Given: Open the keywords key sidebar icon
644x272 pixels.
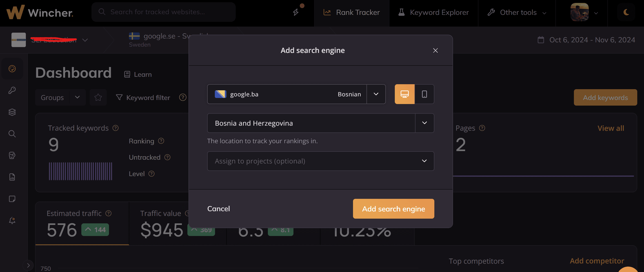Looking at the screenshot, I should (x=12, y=90).
